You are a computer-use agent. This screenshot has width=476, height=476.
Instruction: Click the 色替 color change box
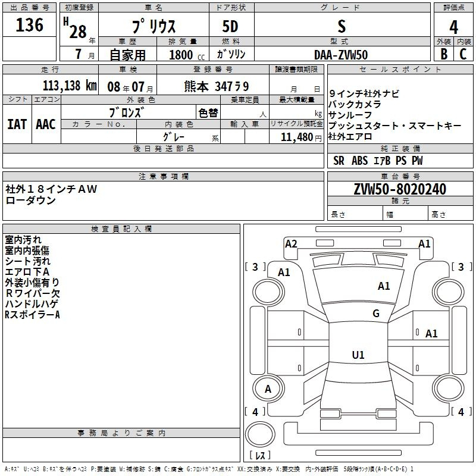[x=208, y=112]
